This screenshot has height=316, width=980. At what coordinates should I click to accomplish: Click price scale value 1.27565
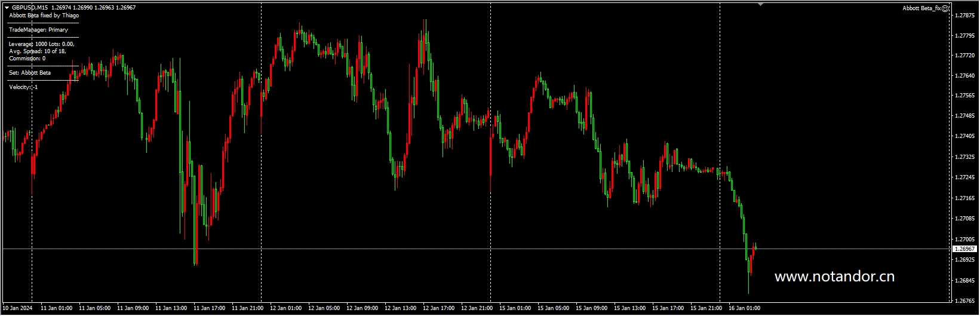[x=965, y=96]
